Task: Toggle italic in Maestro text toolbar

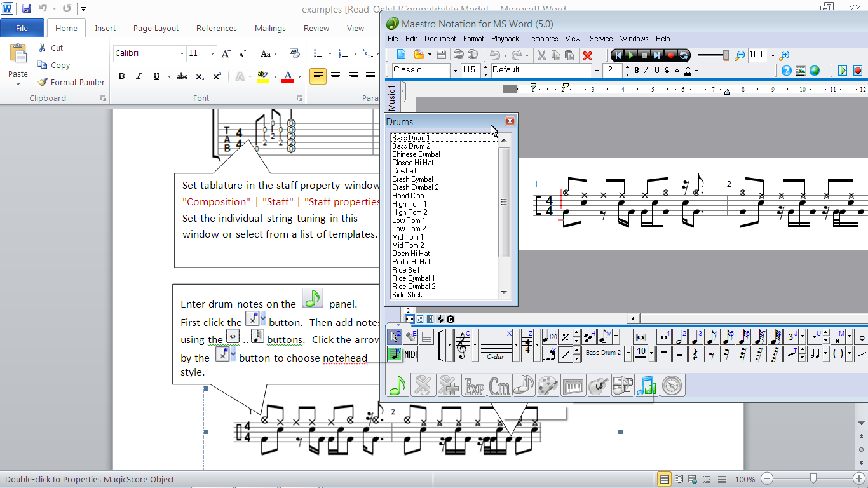Action: (646, 71)
